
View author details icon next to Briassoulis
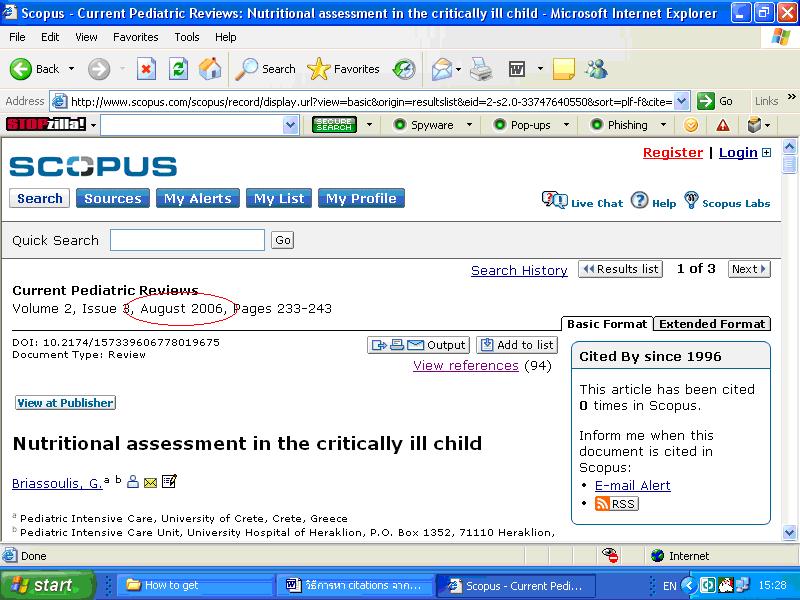tap(133, 481)
